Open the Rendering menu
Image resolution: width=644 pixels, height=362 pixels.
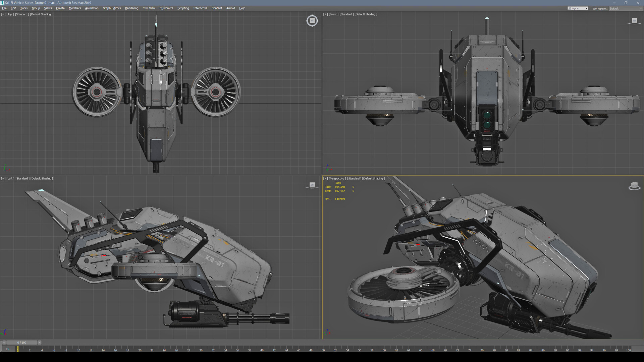pyautogui.click(x=131, y=8)
